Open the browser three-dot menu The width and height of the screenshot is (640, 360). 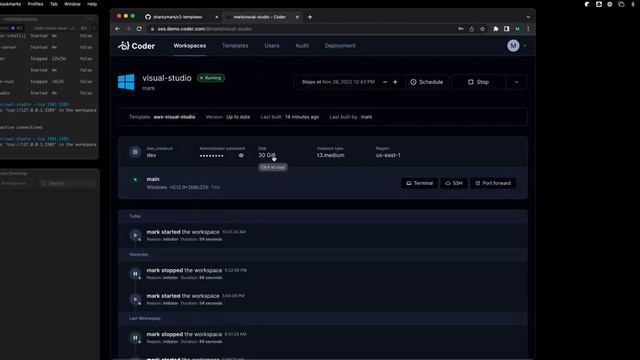click(528, 29)
